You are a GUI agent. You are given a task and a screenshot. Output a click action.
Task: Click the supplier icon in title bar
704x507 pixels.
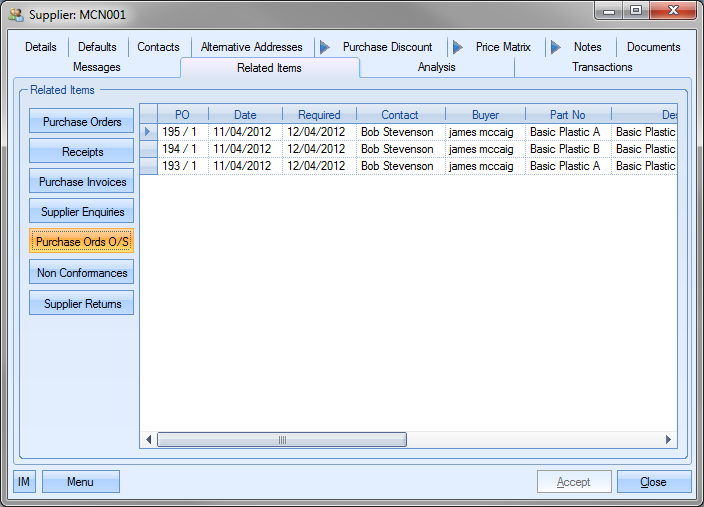pos(16,15)
